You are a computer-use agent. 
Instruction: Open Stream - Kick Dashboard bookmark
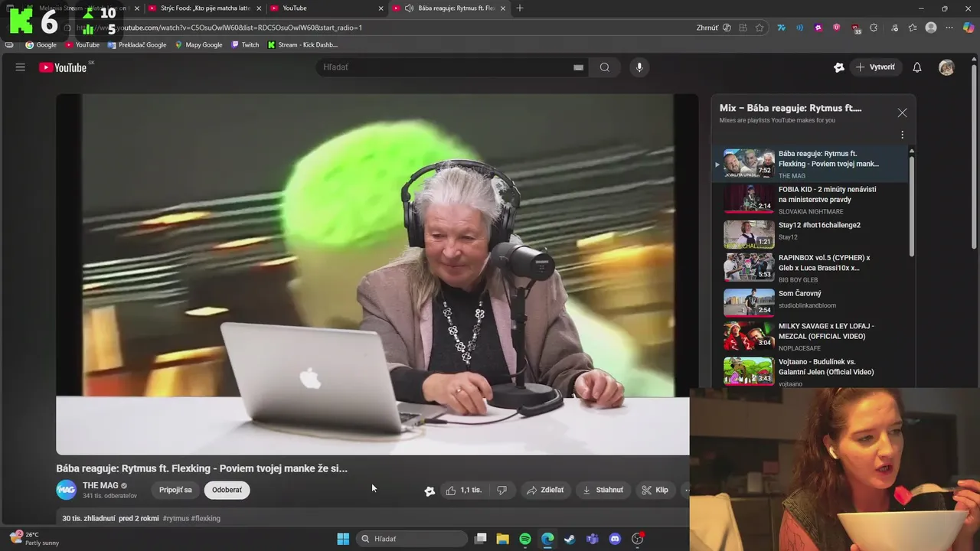tap(302, 45)
